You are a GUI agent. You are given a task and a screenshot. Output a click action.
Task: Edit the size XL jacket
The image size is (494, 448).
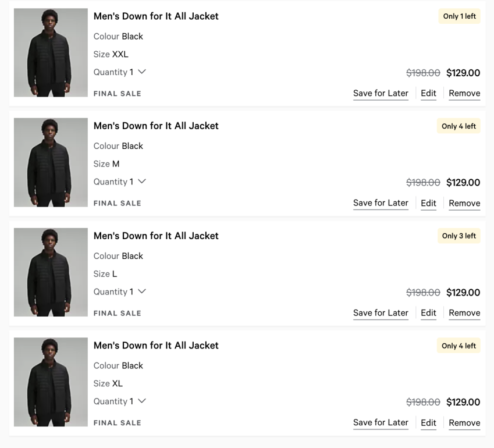(428, 422)
